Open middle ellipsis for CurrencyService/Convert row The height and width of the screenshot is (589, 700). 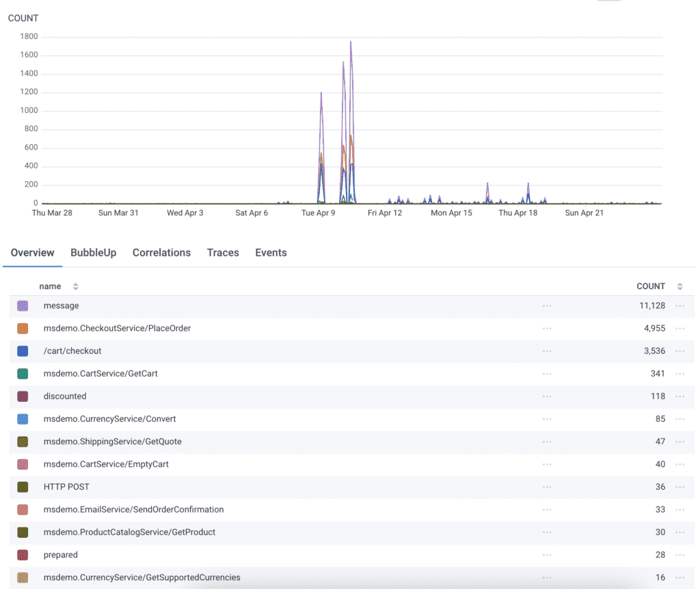coord(547,419)
